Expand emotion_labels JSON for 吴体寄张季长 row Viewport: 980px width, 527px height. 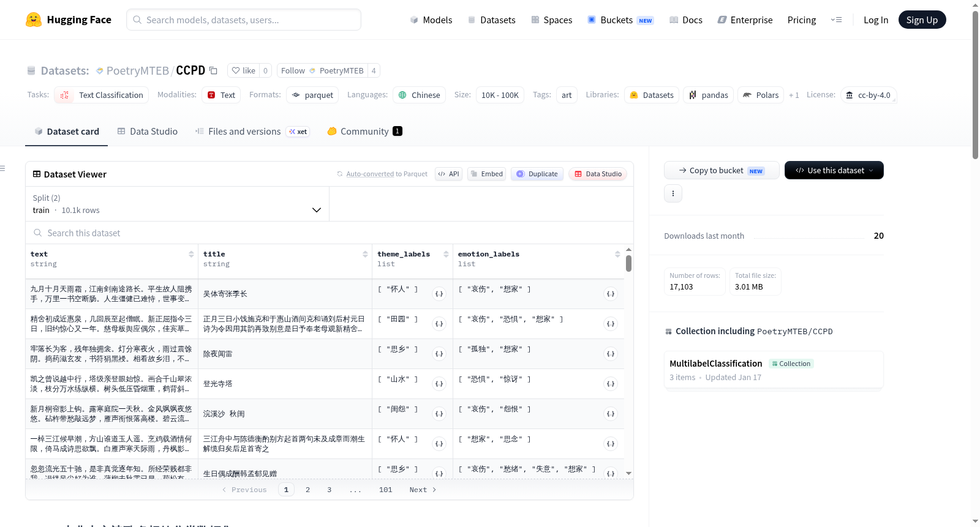point(611,294)
